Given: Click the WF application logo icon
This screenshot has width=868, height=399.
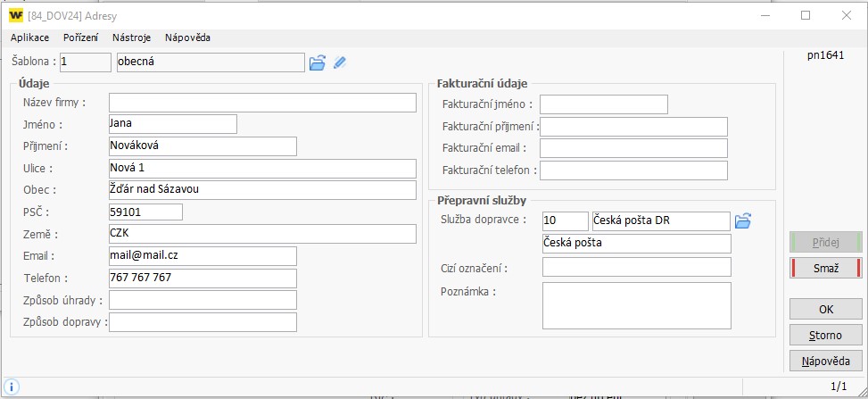Looking at the screenshot, I should (16, 16).
